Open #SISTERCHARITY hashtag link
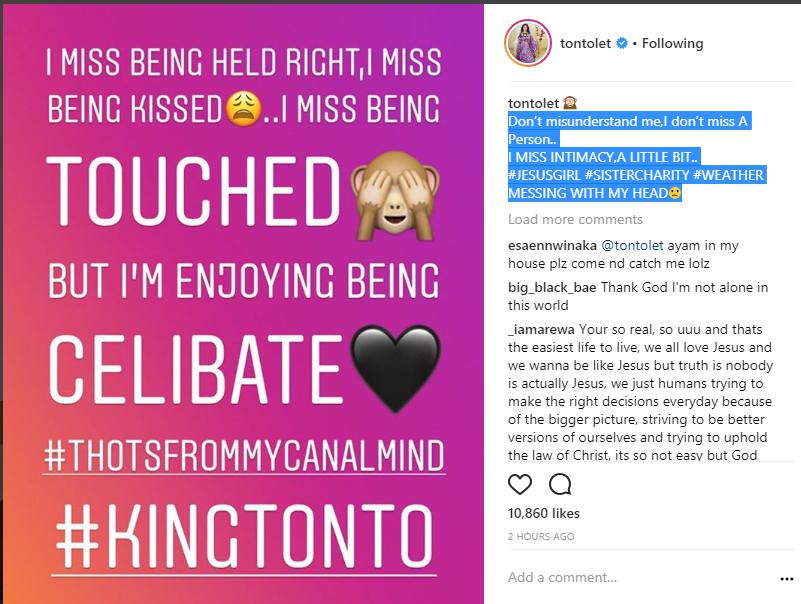Image resolution: width=801 pixels, height=604 pixels. 636,175
